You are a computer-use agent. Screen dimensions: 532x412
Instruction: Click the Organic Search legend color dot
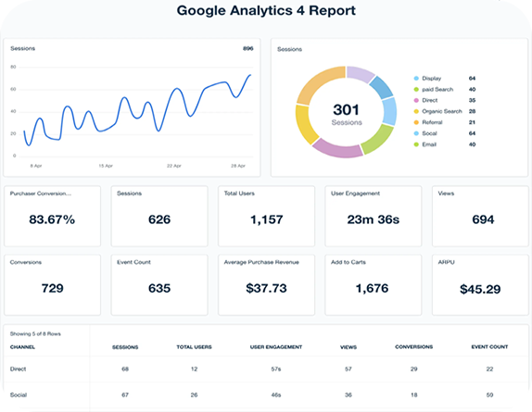(416, 111)
